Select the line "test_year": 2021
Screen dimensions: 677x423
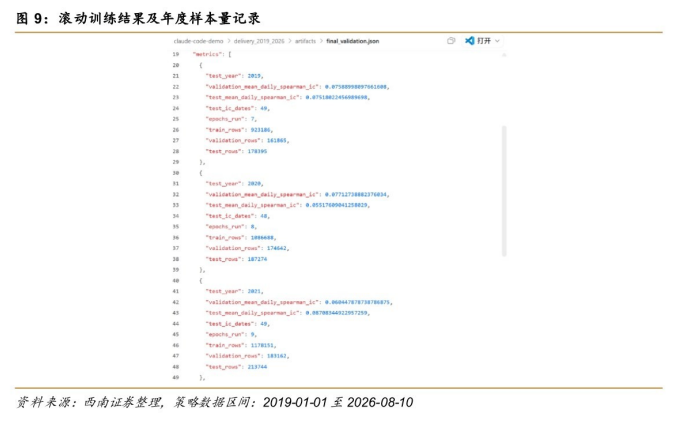234,291
